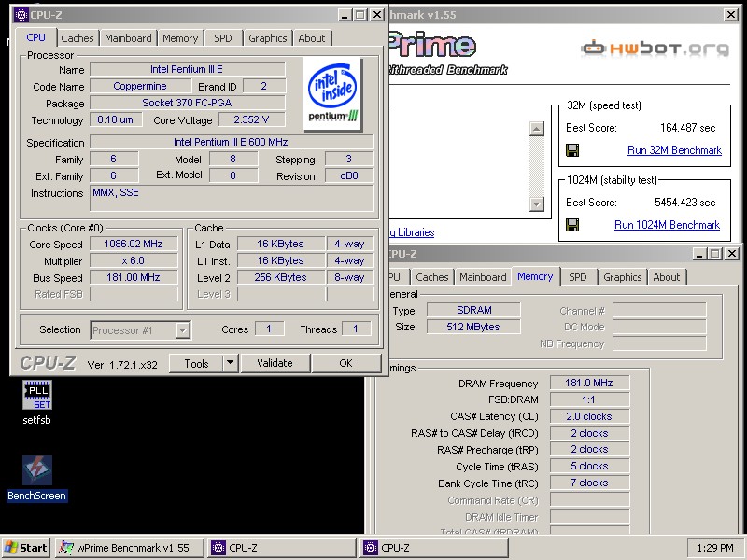Screen dimensions: 747x560
Task: Click the hwbot.org logo
Action: (x=655, y=49)
